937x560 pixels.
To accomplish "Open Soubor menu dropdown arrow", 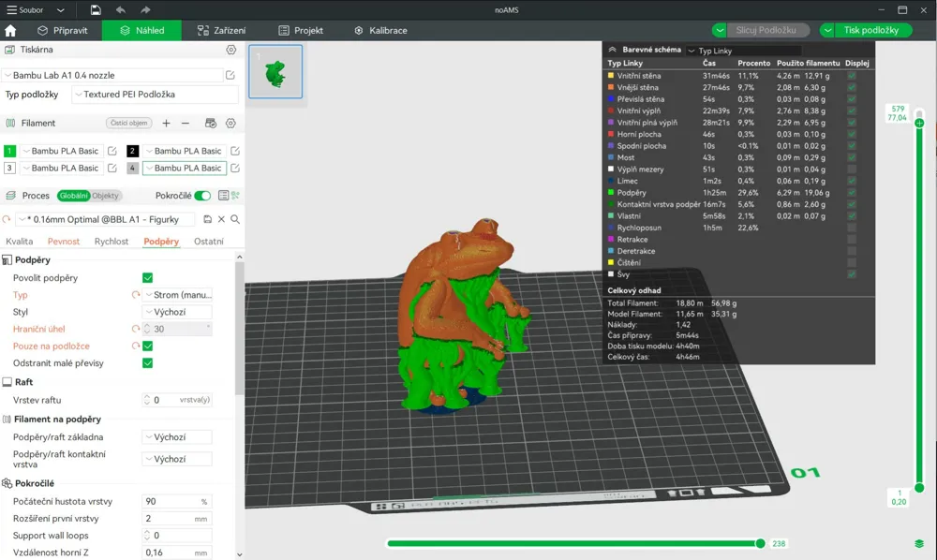I will (60, 10).
